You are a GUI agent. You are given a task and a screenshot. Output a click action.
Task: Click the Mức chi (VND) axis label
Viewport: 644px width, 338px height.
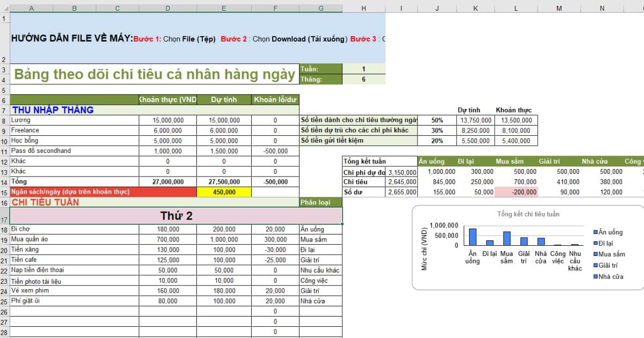(x=426, y=248)
